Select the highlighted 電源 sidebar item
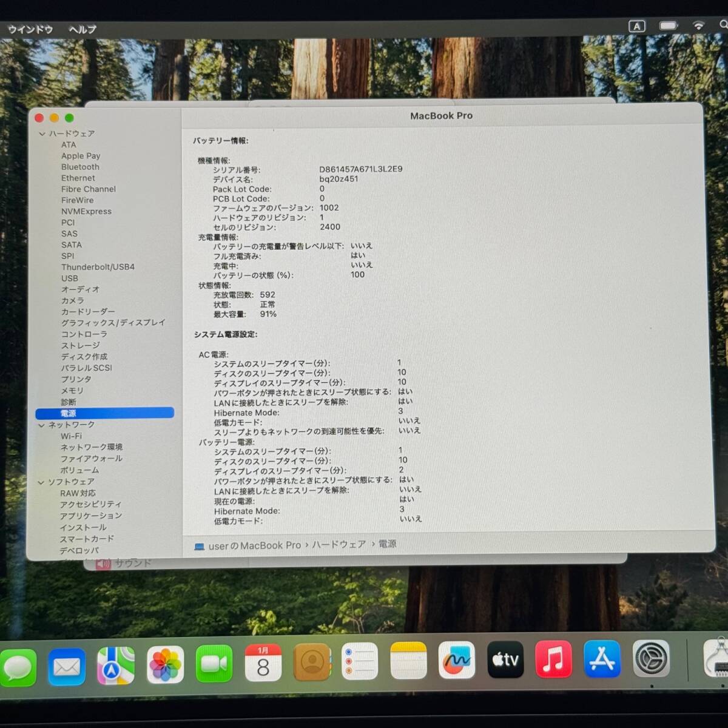The height and width of the screenshot is (728, 728). (105, 413)
